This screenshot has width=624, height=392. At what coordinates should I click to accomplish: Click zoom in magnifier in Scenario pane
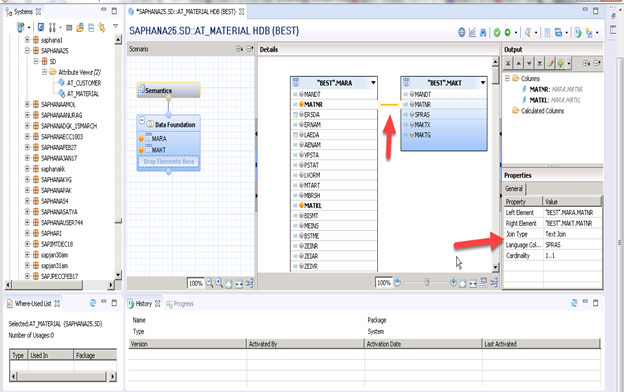pos(219,283)
